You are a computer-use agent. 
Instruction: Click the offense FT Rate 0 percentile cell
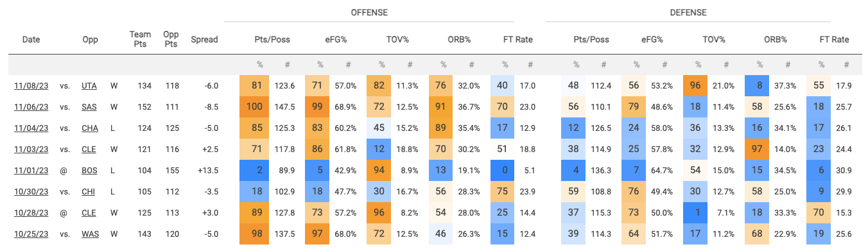(x=505, y=170)
